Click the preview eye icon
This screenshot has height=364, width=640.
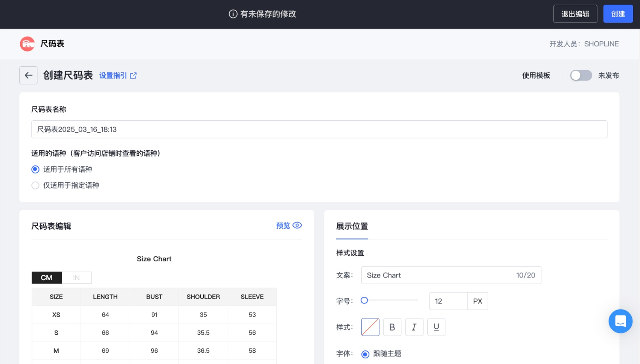pyautogui.click(x=297, y=225)
